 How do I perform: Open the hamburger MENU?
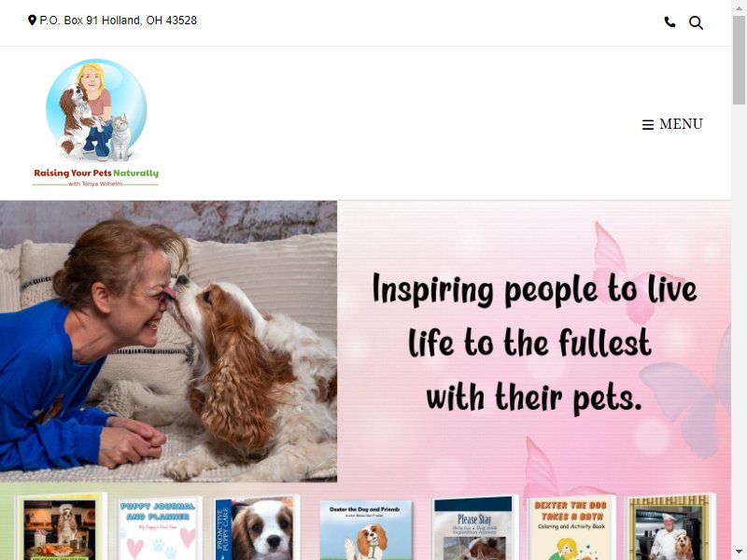672,124
